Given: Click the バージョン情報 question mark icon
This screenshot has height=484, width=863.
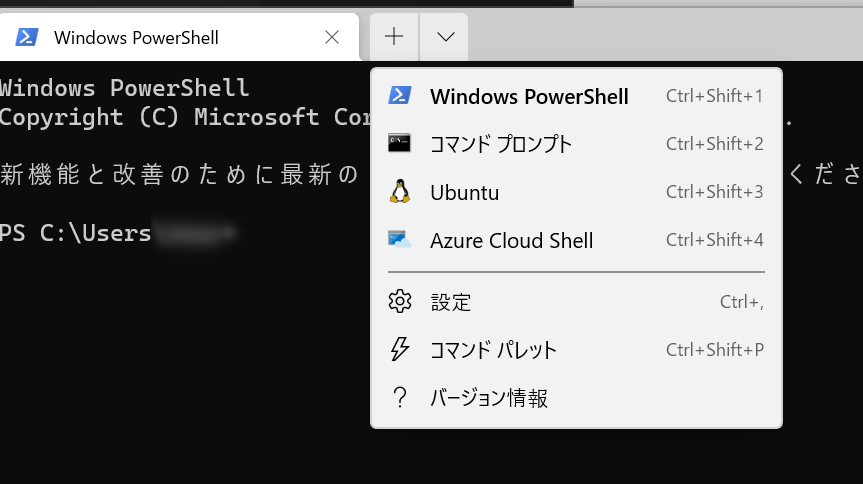Looking at the screenshot, I should (400, 397).
